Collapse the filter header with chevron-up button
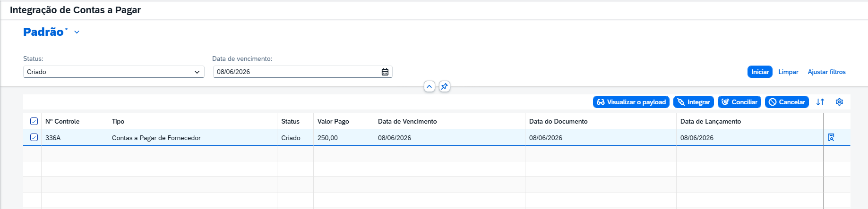 tap(429, 86)
